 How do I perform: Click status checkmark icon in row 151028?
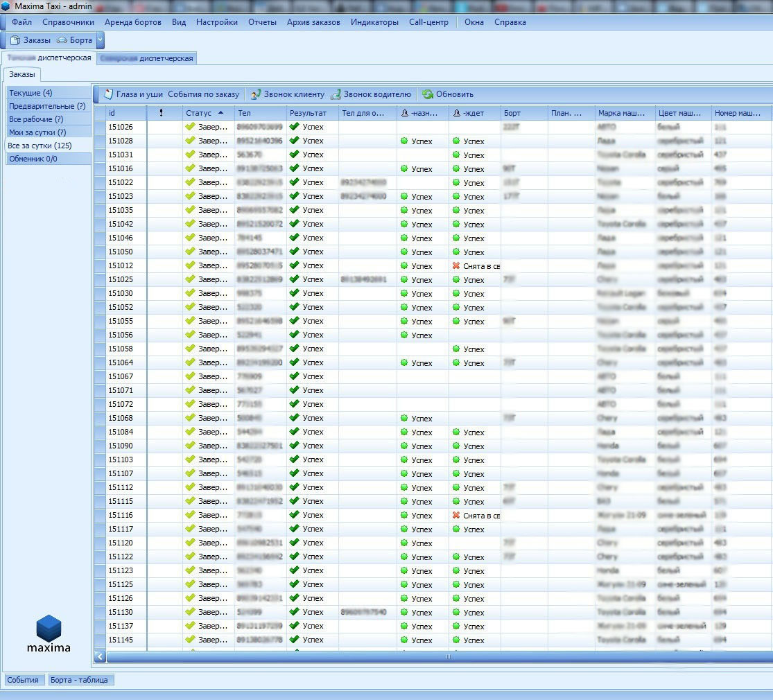click(190, 141)
